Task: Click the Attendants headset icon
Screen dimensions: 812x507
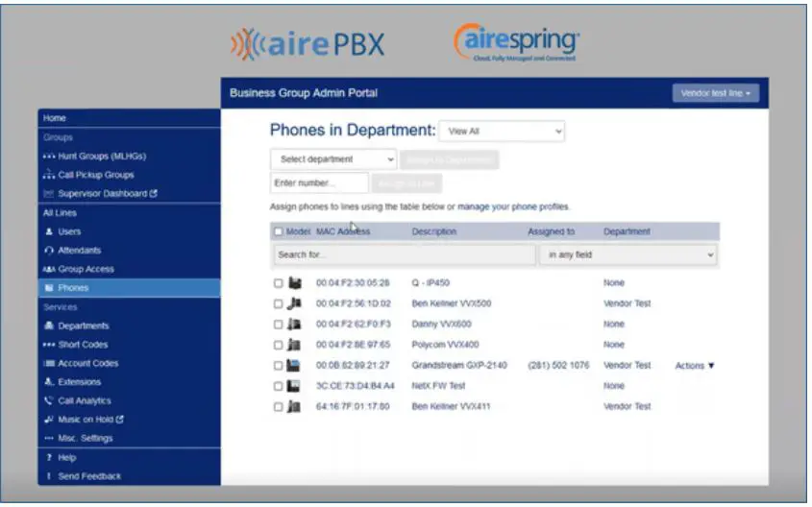Action: click(x=49, y=251)
